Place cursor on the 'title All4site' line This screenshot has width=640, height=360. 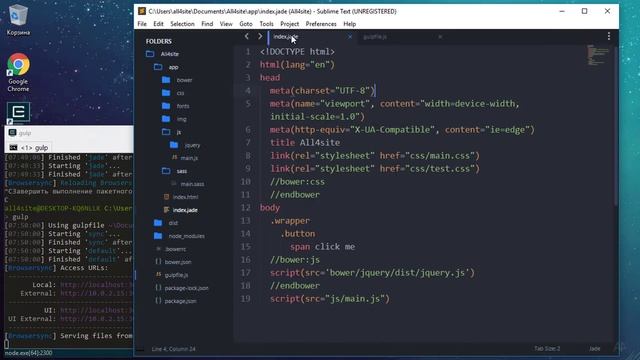(305, 142)
